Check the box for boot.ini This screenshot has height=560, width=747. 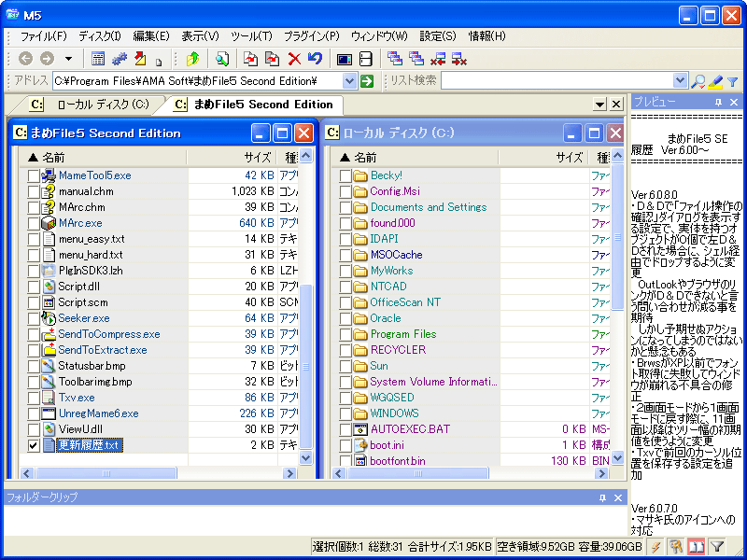(x=345, y=446)
